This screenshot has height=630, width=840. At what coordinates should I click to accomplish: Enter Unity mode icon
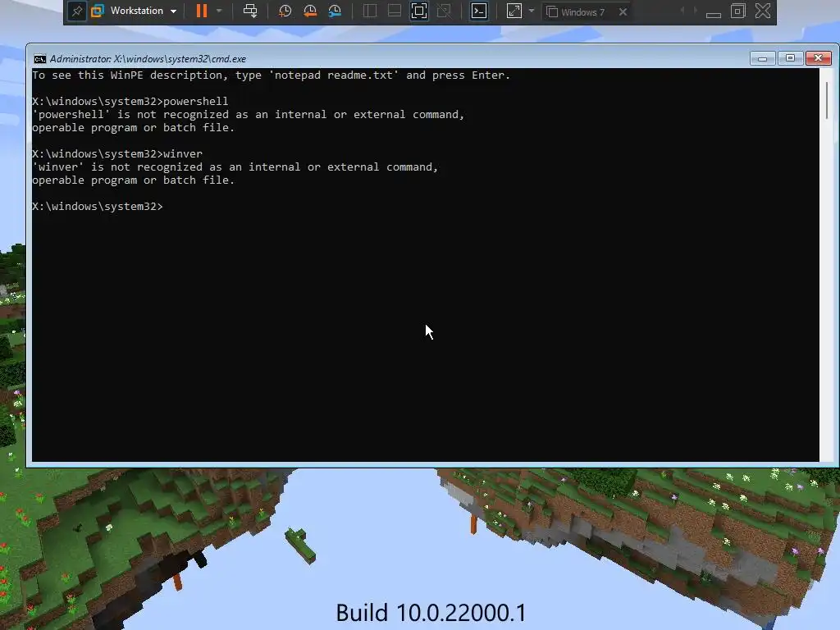point(444,11)
